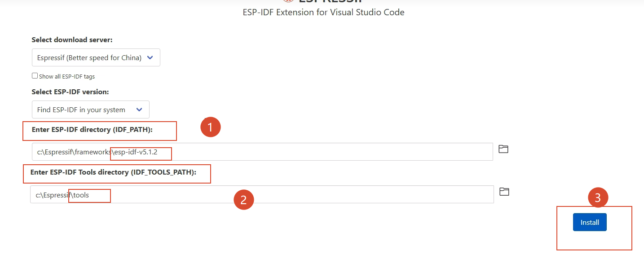Viewport: 644px width, 254px height.
Task: Click the red circle numbered 3
Action: [x=598, y=199]
